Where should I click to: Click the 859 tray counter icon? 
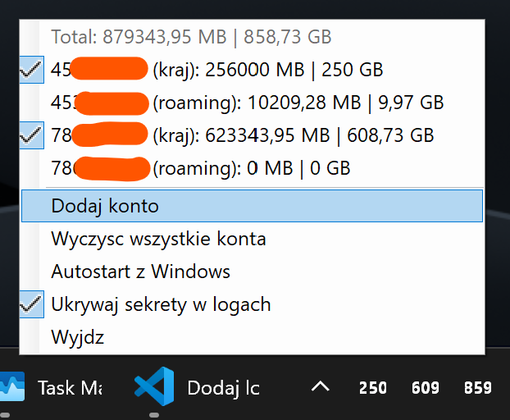[477, 388]
